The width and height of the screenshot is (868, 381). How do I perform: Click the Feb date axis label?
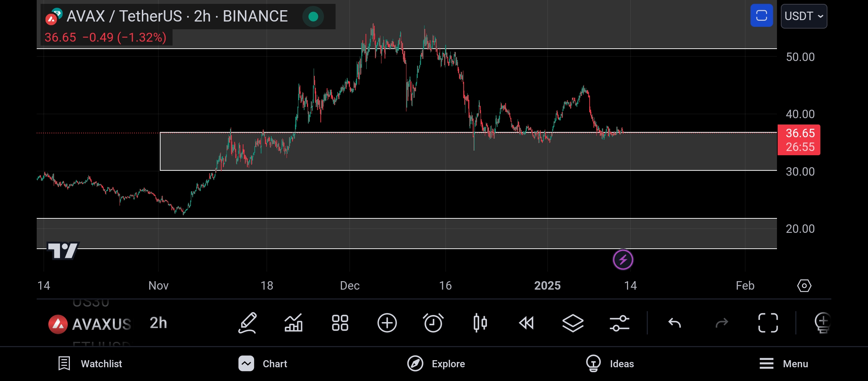click(745, 285)
